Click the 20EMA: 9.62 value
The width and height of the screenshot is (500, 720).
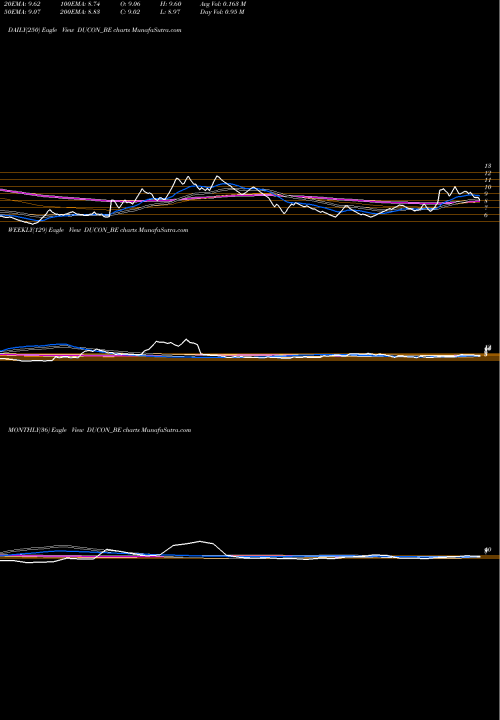point(21,4)
